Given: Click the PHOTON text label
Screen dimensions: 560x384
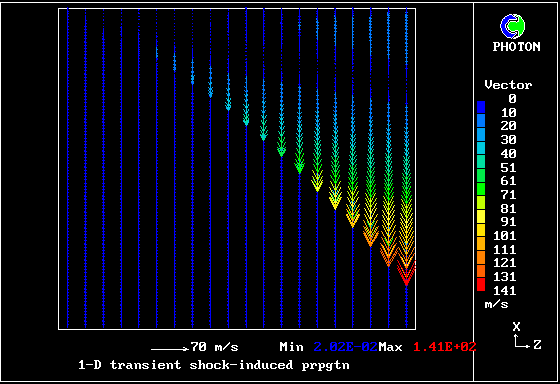Looking at the screenshot, I should coord(516,47).
